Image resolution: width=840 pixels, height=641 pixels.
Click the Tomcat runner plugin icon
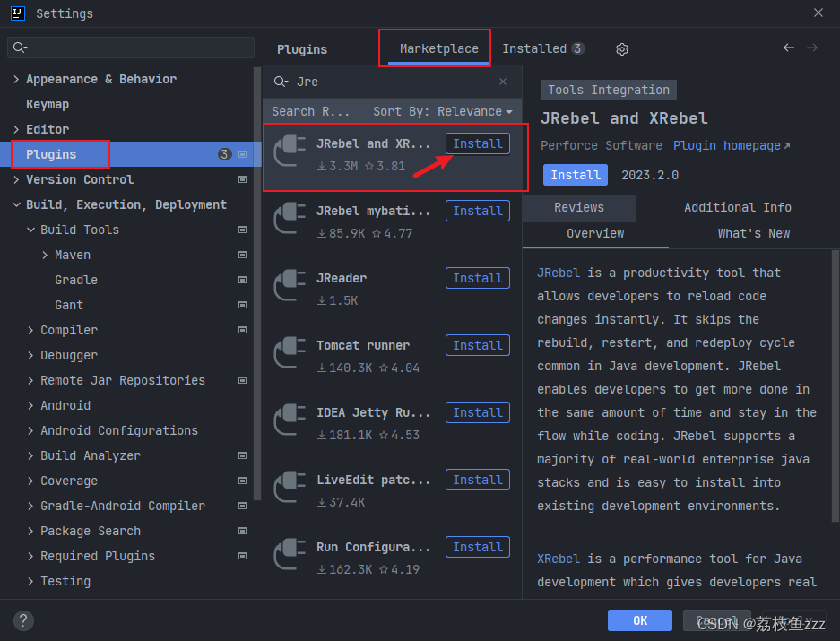pos(290,352)
